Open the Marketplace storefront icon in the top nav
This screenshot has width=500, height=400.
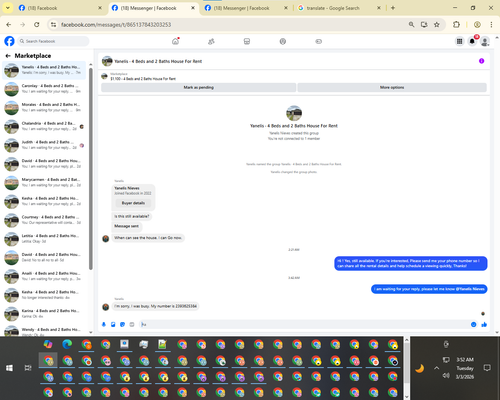point(247,41)
